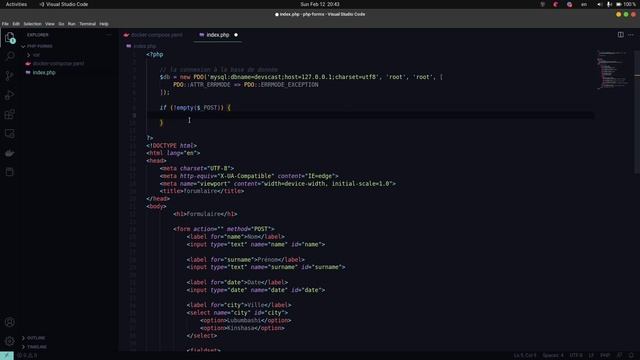The width and height of the screenshot is (640, 360).
Task: Click the microphone icon in the system tray
Action: pyautogui.click(x=609, y=4)
